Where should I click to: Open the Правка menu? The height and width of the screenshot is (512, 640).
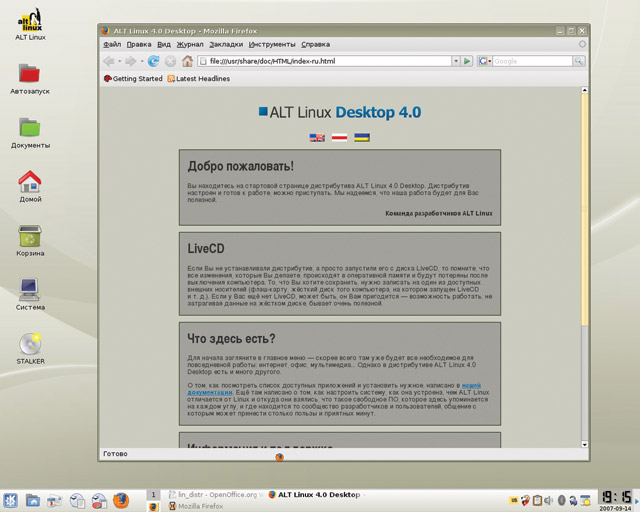[x=139, y=45]
